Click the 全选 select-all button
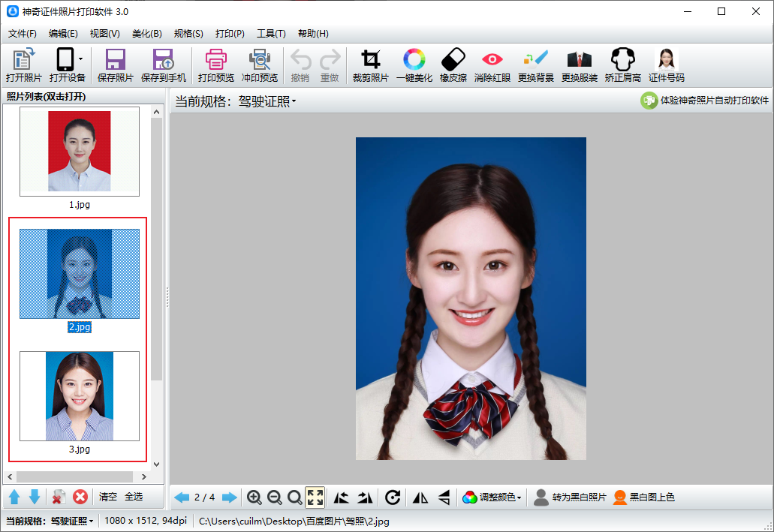This screenshot has height=532, width=774. click(134, 497)
